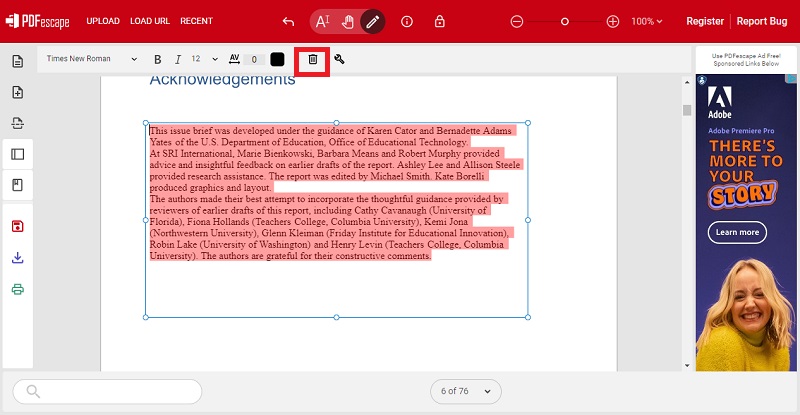Select the hand pan tool
Viewport: 800px width, 415px height.
coord(347,21)
